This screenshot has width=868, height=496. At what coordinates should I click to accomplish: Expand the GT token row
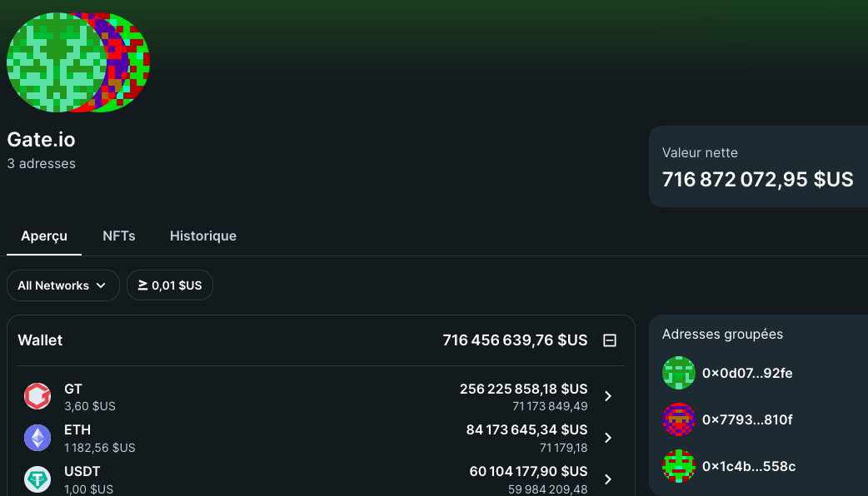click(x=607, y=396)
